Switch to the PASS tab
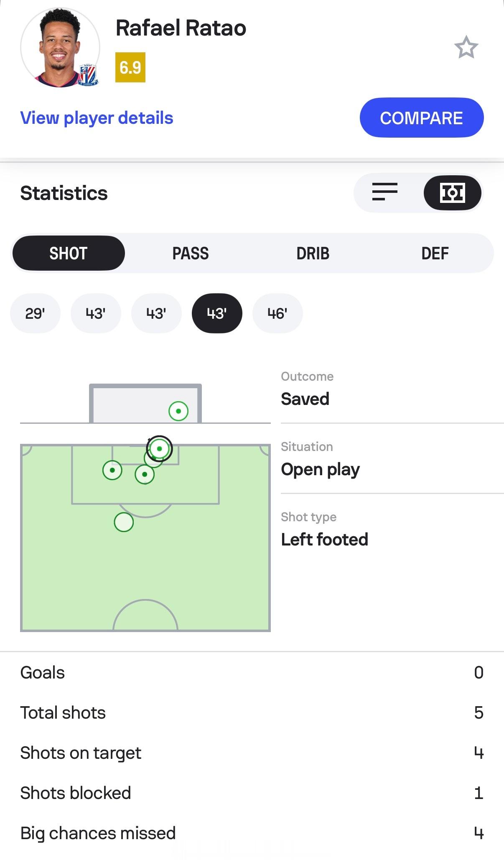The height and width of the screenshot is (863, 504). point(191,253)
